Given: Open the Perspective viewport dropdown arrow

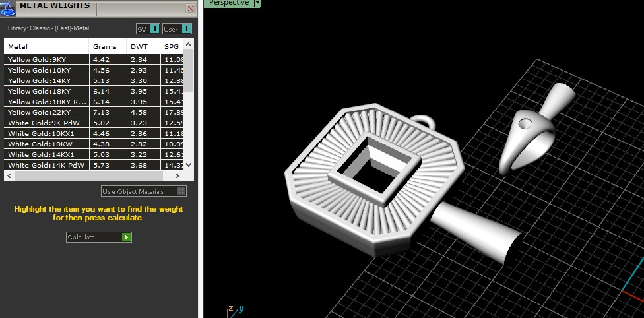Looking at the screenshot, I should pos(257,3).
